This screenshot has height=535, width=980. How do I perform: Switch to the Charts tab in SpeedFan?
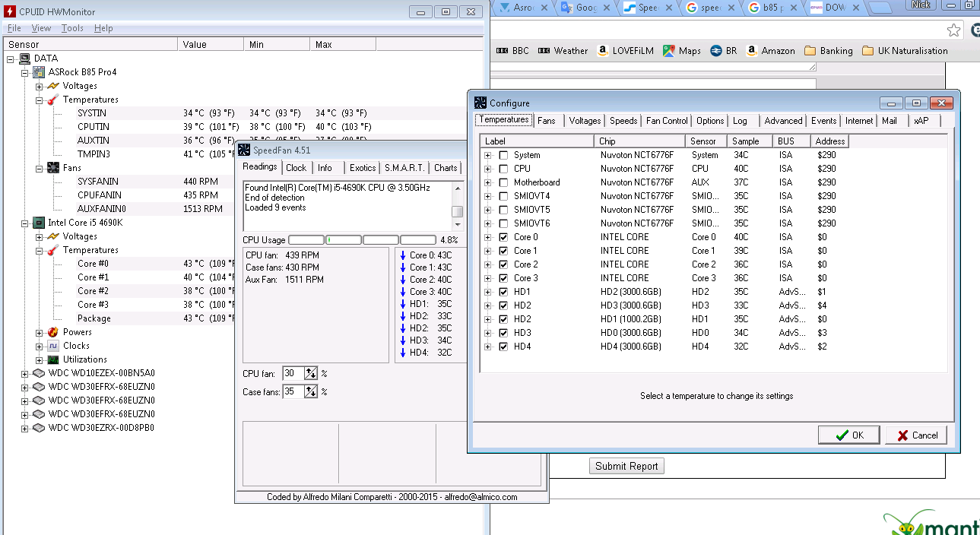click(446, 168)
